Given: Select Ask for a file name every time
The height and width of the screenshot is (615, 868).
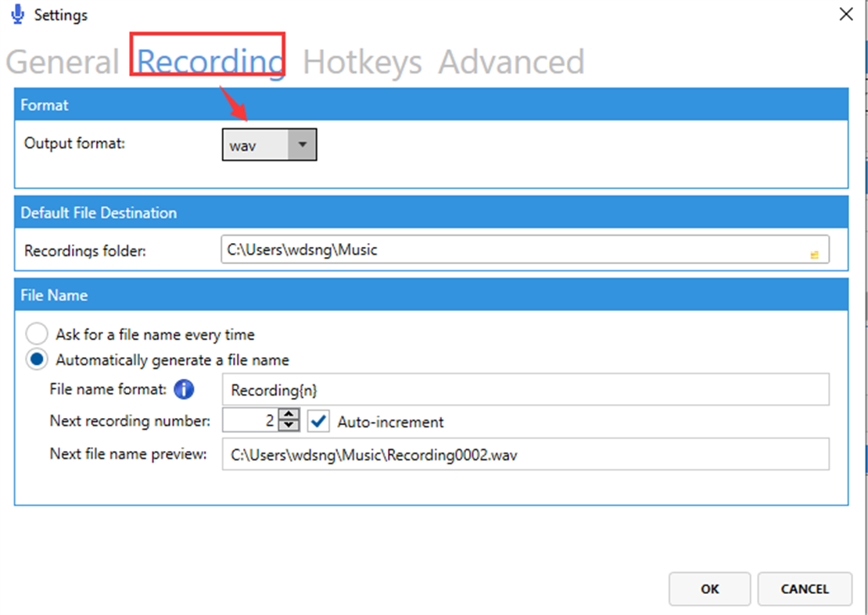Looking at the screenshot, I should click(36, 333).
